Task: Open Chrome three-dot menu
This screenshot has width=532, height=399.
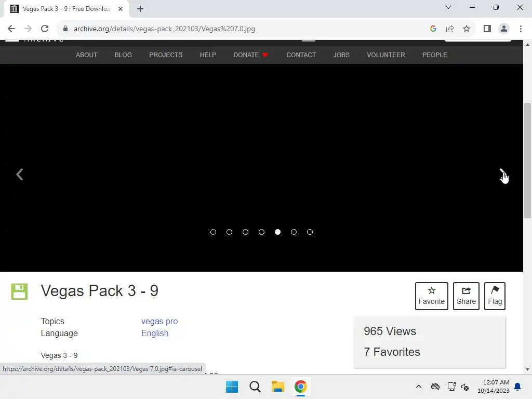Action: 521,29
